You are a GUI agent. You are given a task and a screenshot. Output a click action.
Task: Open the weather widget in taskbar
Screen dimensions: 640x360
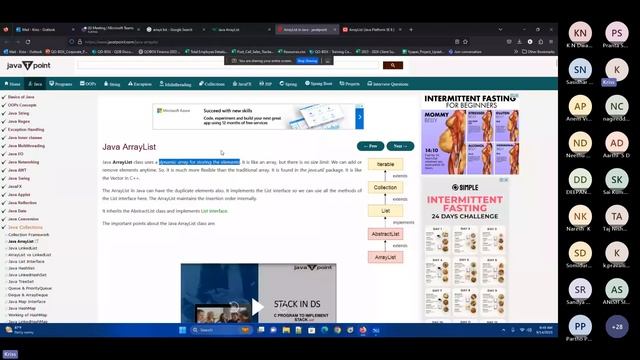point(18,330)
